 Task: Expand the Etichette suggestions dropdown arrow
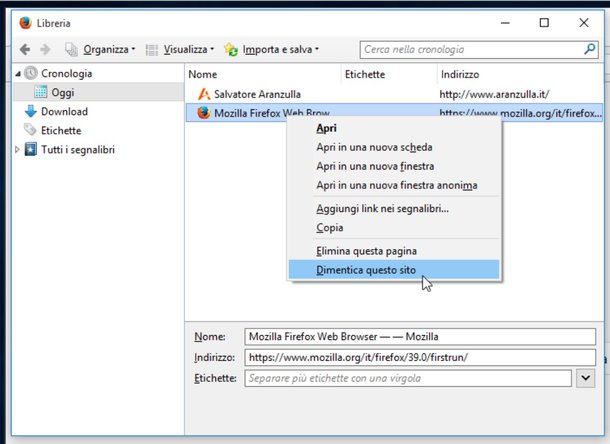point(585,378)
